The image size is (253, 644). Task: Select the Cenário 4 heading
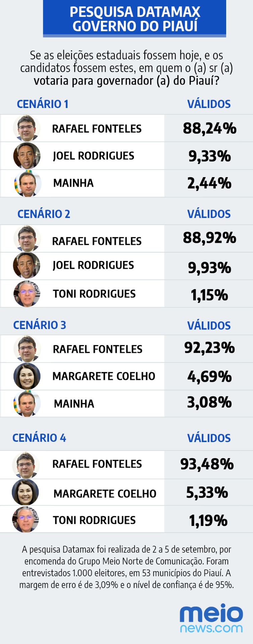(39, 438)
